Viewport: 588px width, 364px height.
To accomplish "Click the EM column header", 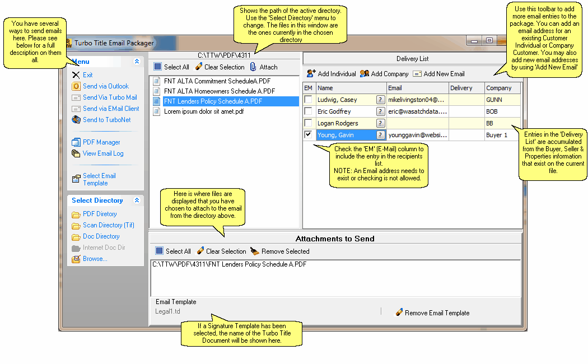I will [x=309, y=88].
